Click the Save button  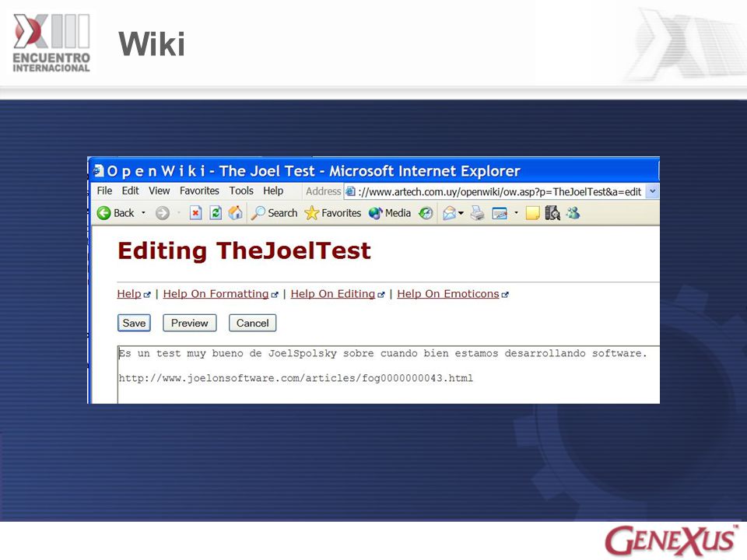click(x=134, y=323)
